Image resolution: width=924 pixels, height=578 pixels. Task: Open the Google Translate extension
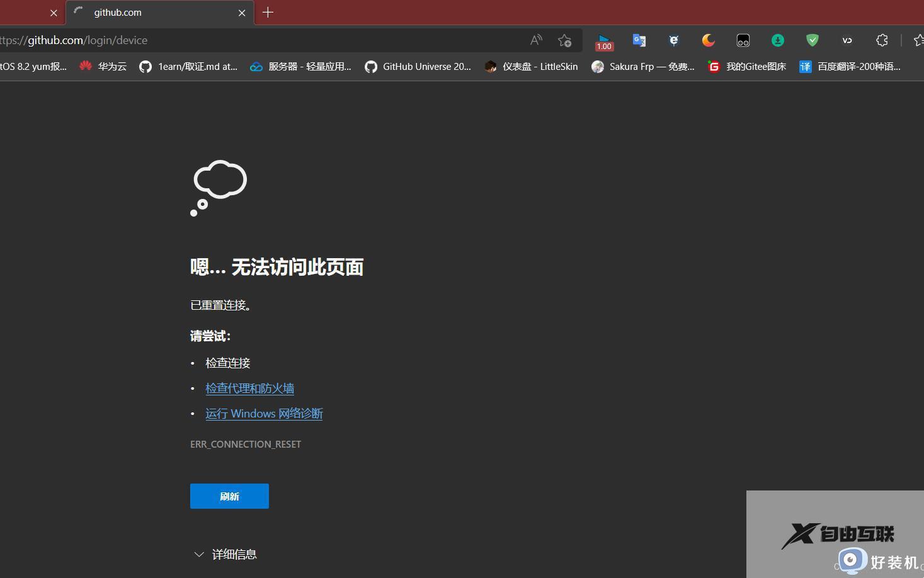[639, 40]
